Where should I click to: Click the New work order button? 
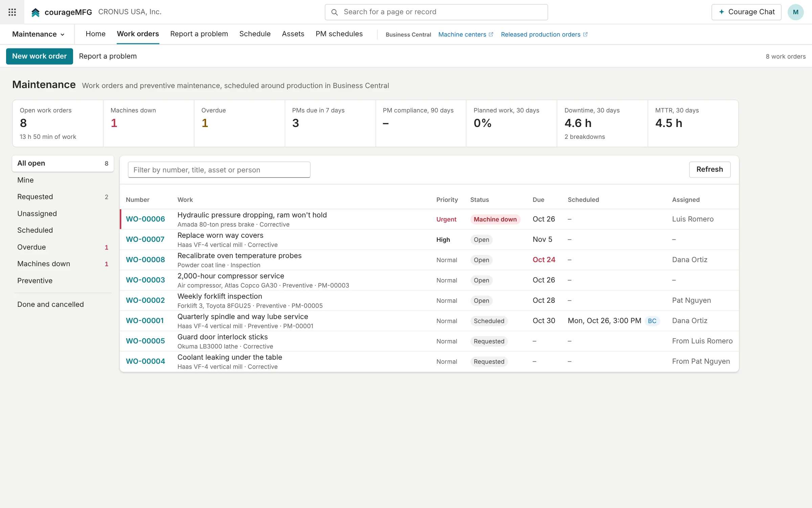[40, 56]
